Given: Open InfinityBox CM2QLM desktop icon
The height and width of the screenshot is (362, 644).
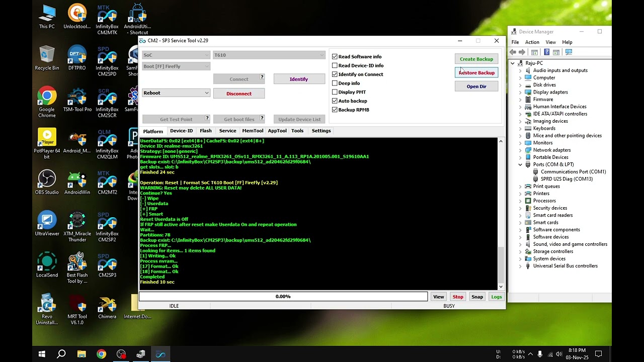Looking at the screenshot, I should click(x=107, y=143).
